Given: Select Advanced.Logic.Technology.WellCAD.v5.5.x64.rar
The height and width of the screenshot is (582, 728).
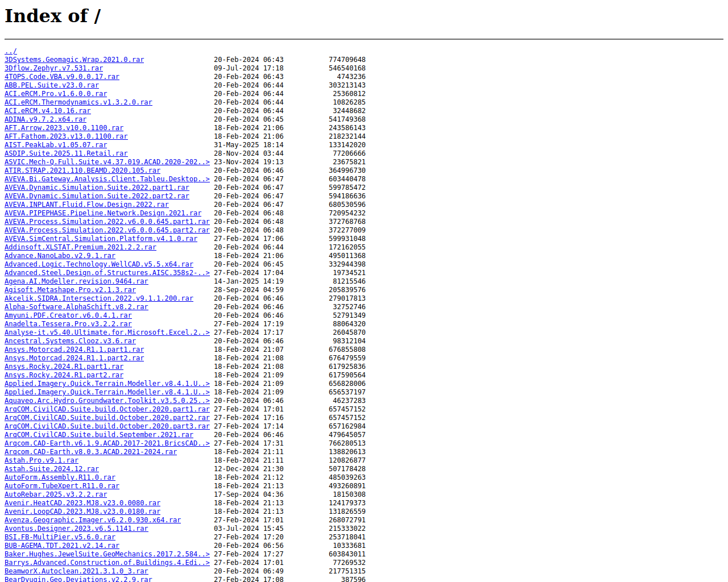Looking at the screenshot, I should click(99, 264).
